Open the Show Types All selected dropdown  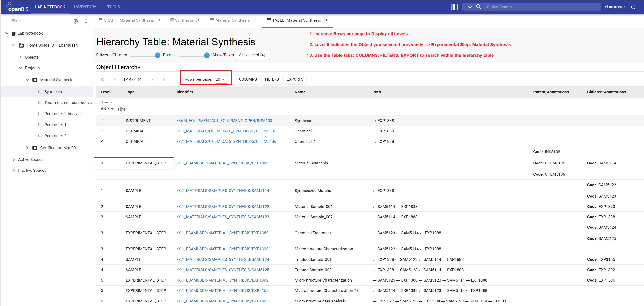tap(253, 55)
